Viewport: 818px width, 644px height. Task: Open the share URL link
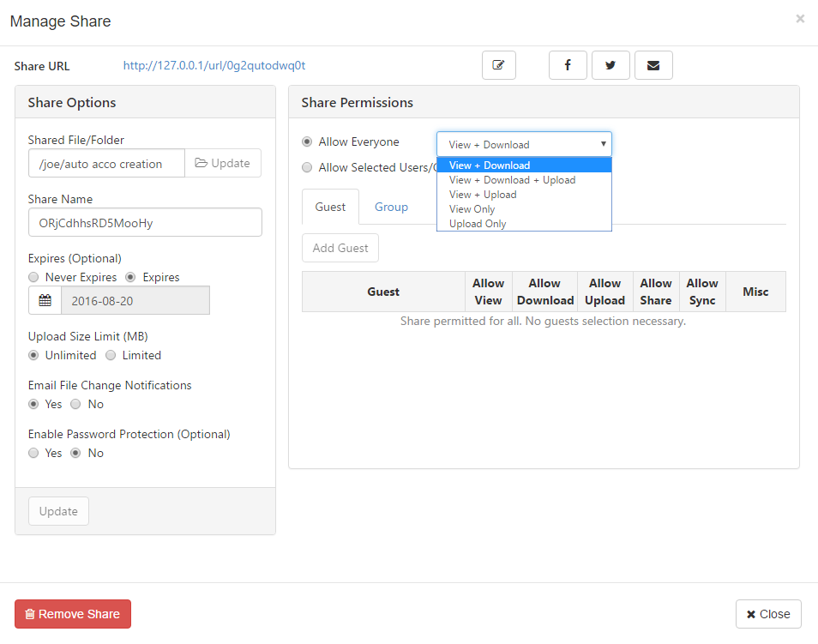pyautogui.click(x=214, y=65)
